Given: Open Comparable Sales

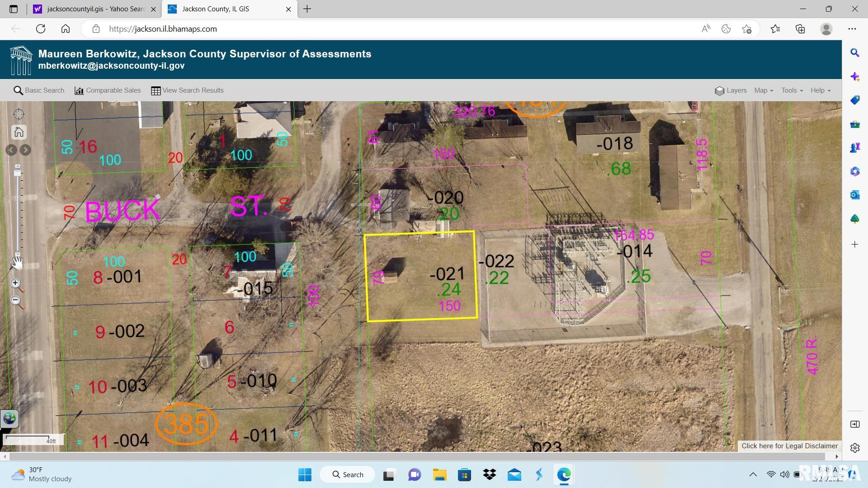Looking at the screenshot, I should point(108,90).
